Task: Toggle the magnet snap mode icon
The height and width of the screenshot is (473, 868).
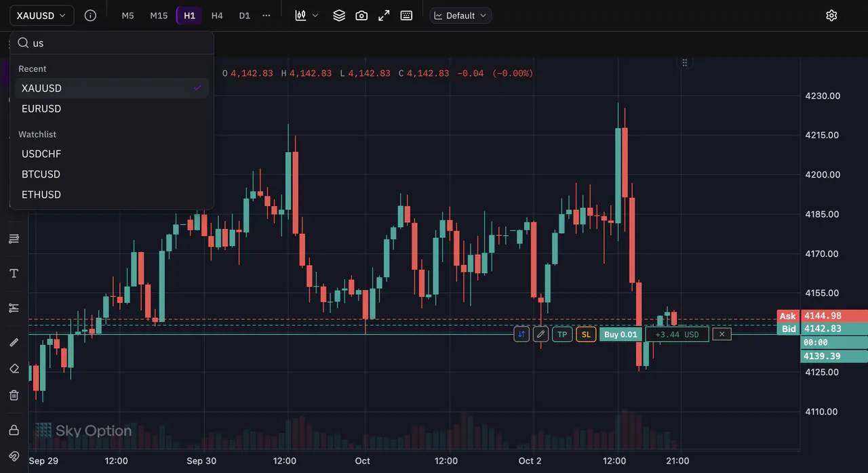Action: 14,456
